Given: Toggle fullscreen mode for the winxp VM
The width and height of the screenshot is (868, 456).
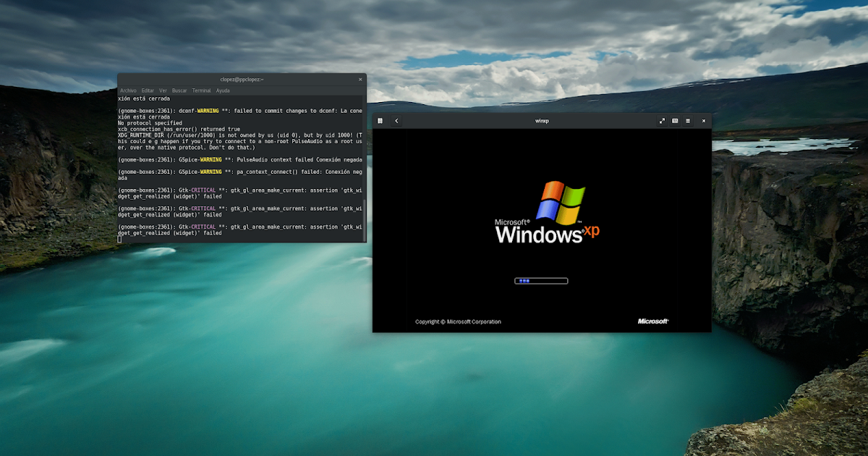Looking at the screenshot, I should [x=662, y=121].
